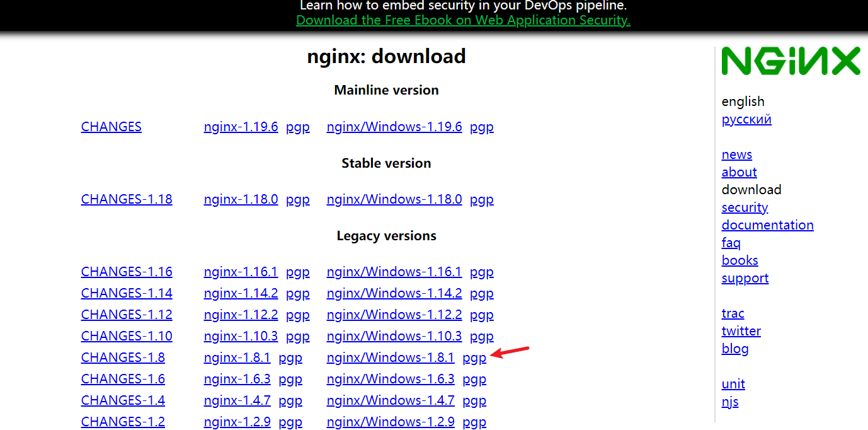Open CHANGES-1.8 link
The image size is (868, 430).
[x=123, y=357]
